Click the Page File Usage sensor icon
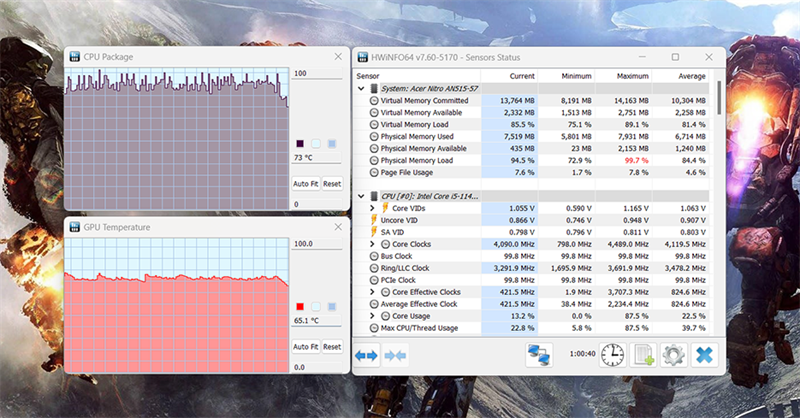This screenshot has width=800, height=418. pos(374,173)
